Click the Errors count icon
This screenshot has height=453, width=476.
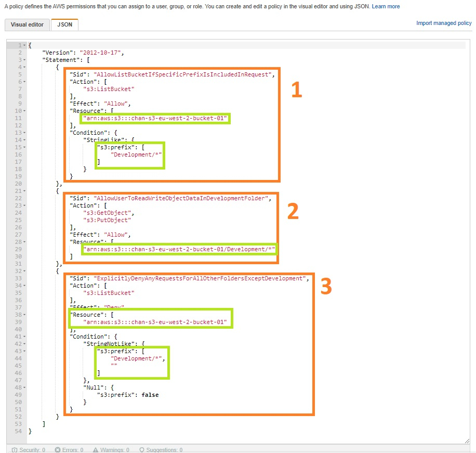coord(58,450)
